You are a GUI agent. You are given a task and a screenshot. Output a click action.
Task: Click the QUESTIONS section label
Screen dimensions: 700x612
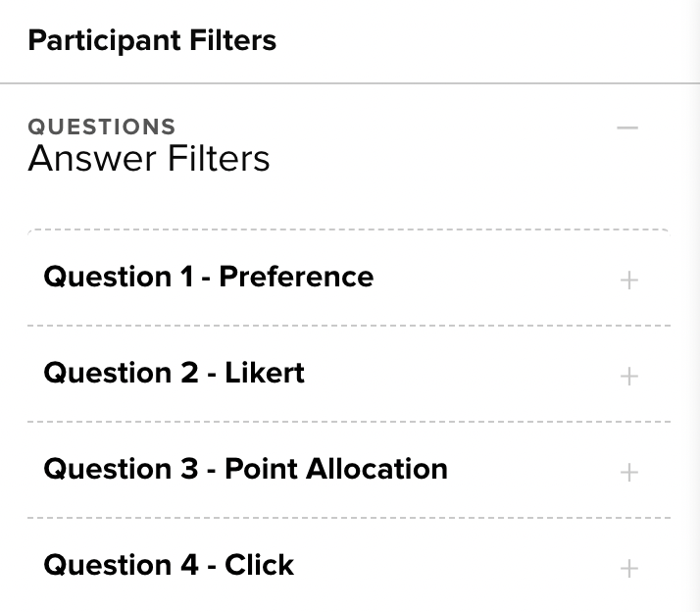click(x=102, y=127)
